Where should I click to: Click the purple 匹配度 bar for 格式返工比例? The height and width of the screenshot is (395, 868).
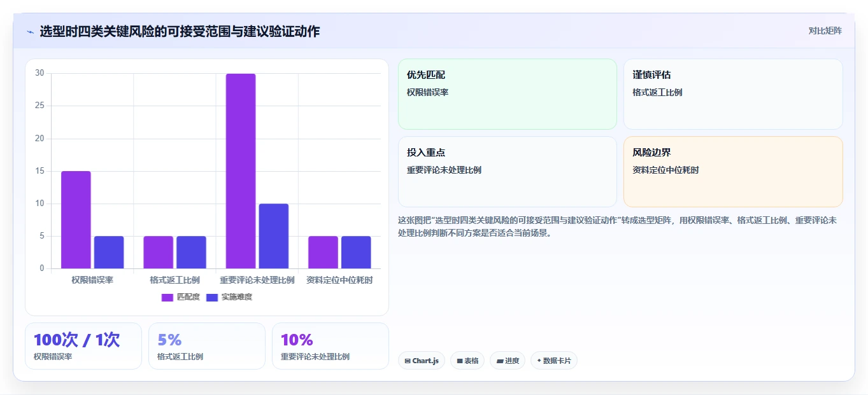tap(158, 253)
